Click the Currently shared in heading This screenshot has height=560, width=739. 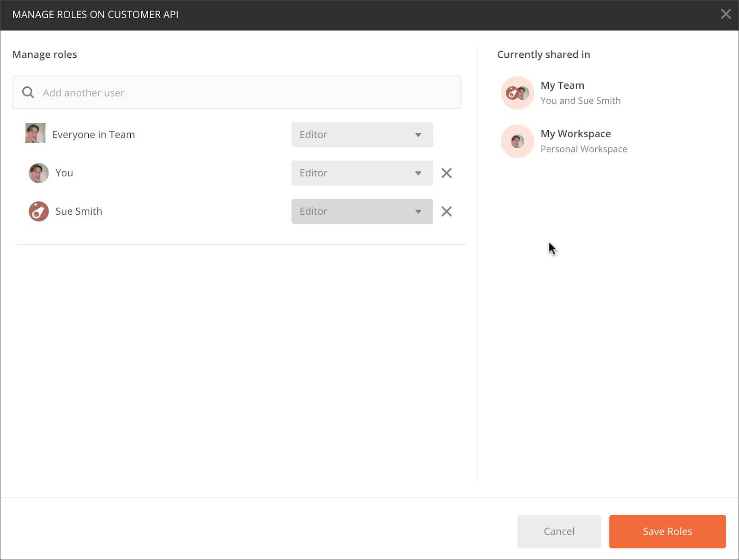pos(544,54)
